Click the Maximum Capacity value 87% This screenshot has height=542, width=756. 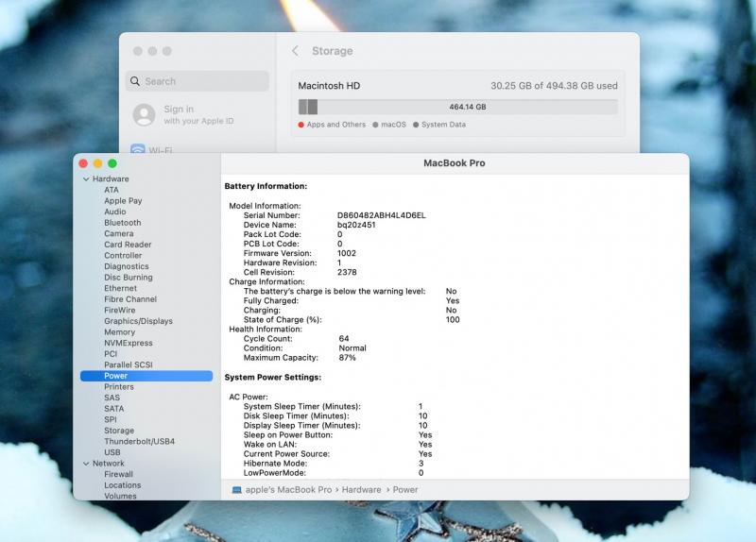coord(347,358)
